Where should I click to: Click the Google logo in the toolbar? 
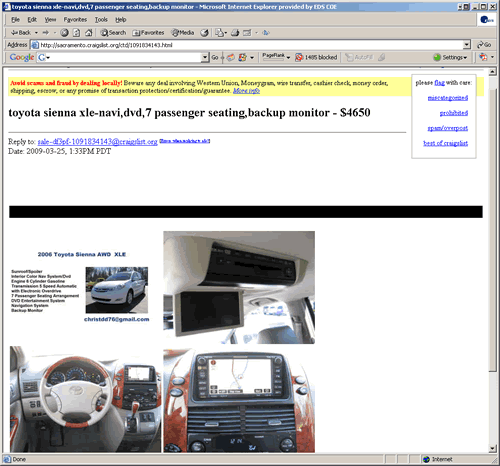point(22,57)
